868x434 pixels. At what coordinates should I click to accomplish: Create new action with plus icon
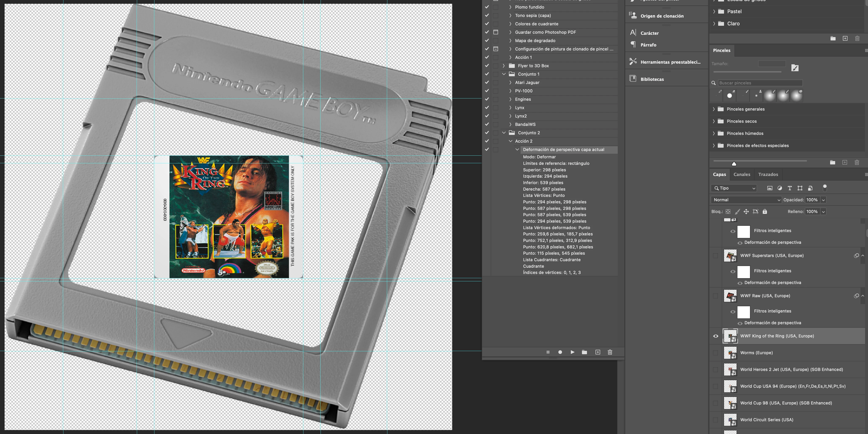pyautogui.click(x=598, y=352)
